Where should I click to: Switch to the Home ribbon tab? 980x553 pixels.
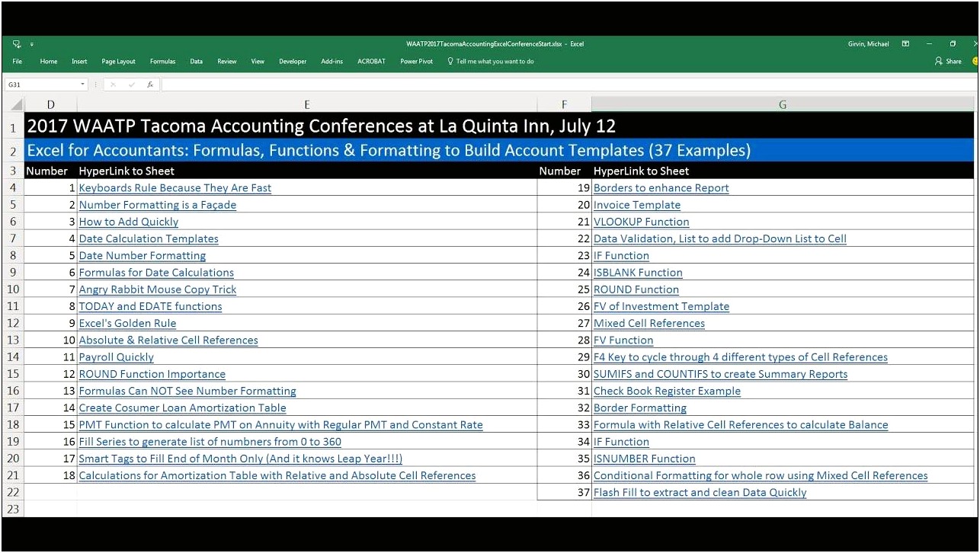49,62
